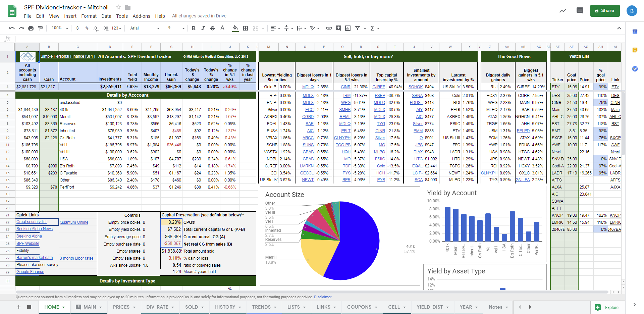This screenshot has width=644, height=314.
Task: Toggle italic formatting
Action: (203, 28)
